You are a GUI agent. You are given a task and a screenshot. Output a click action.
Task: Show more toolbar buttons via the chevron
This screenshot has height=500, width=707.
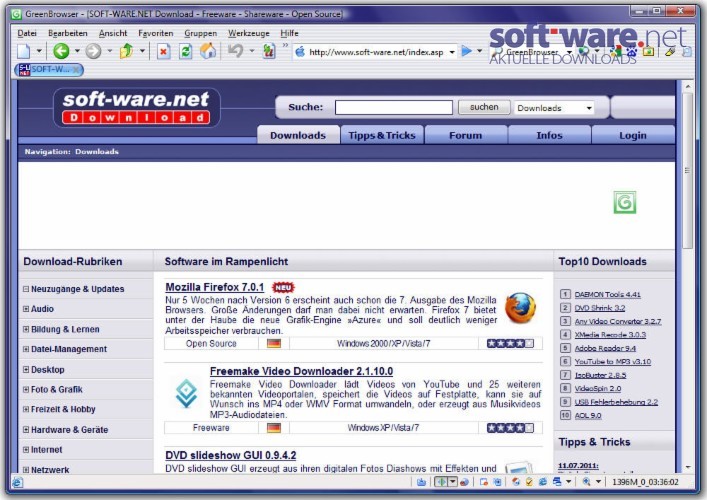coord(285,45)
